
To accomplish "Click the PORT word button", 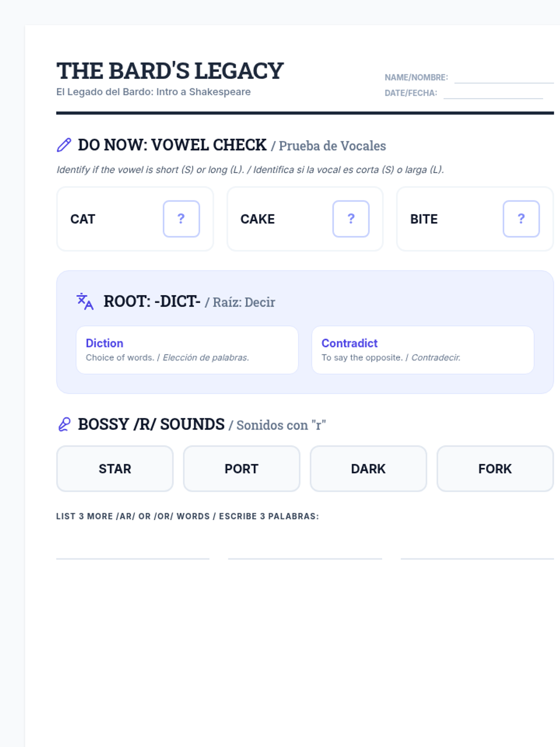I will coord(242,468).
